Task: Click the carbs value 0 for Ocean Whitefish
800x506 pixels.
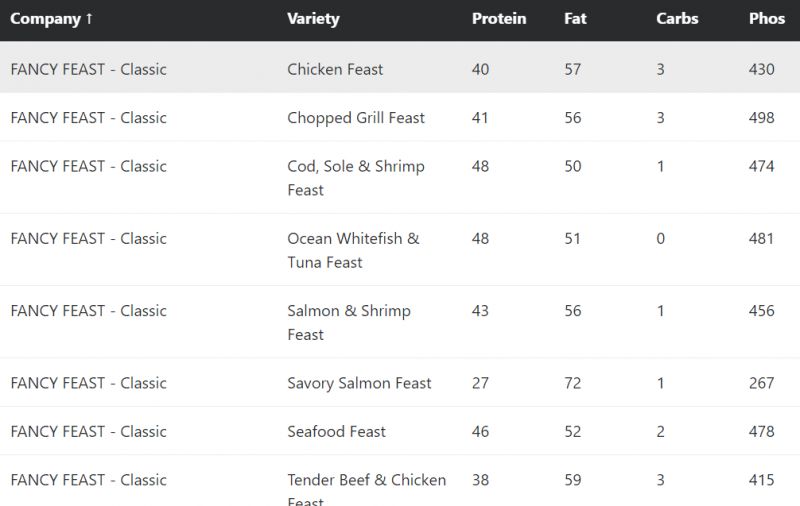Action: (x=661, y=239)
